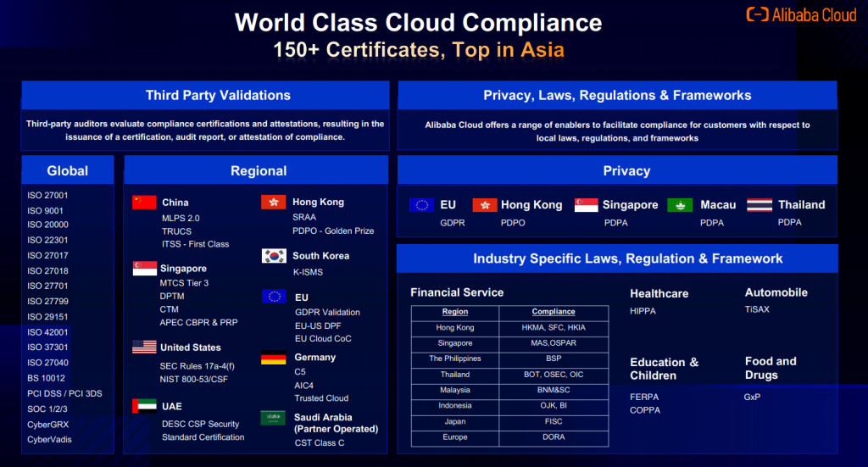The width and height of the screenshot is (868, 467).
Task: Click BS 10012 entry
Action: pyautogui.click(x=46, y=379)
